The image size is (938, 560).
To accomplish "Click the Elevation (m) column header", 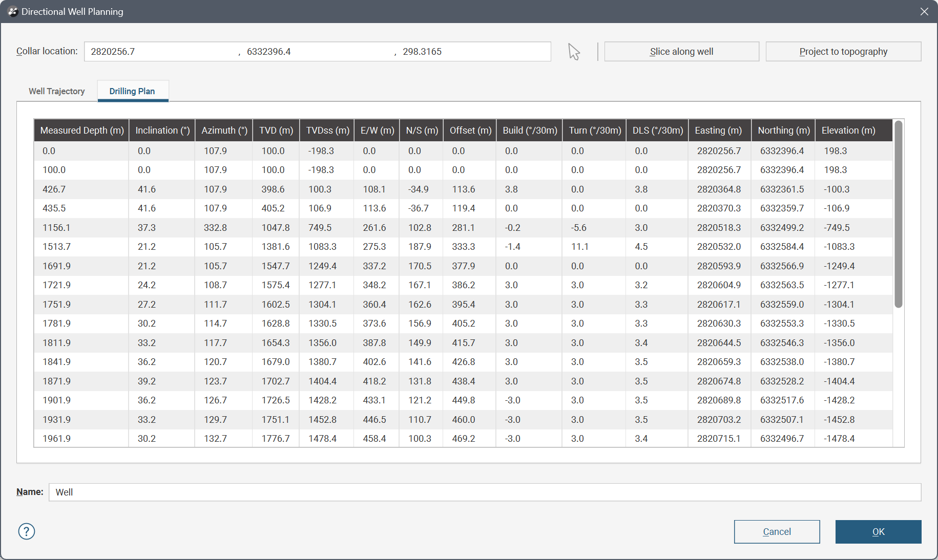I will point(848,131).
